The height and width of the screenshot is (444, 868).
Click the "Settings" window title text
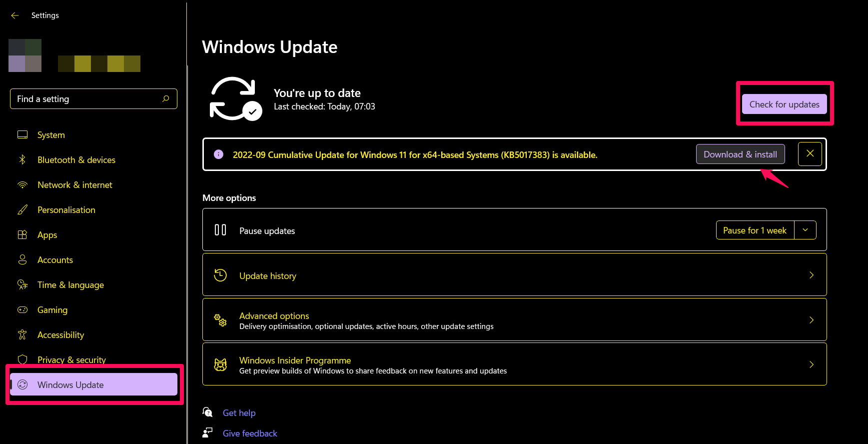point(45,15)
